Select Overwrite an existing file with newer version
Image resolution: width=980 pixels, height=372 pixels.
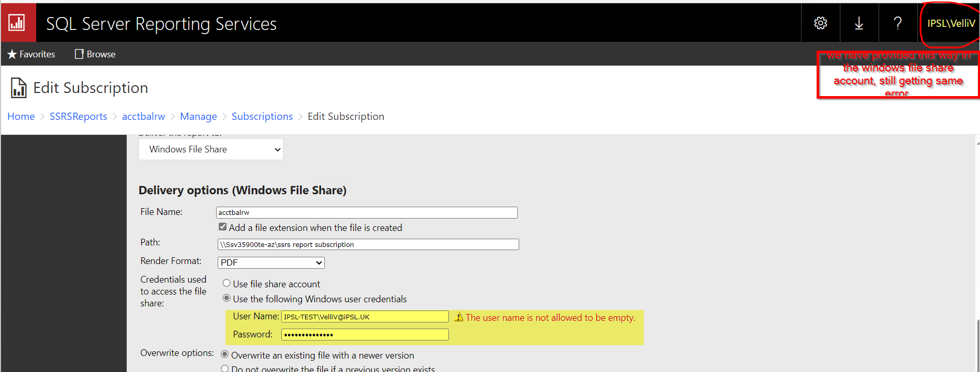point(224,354)
